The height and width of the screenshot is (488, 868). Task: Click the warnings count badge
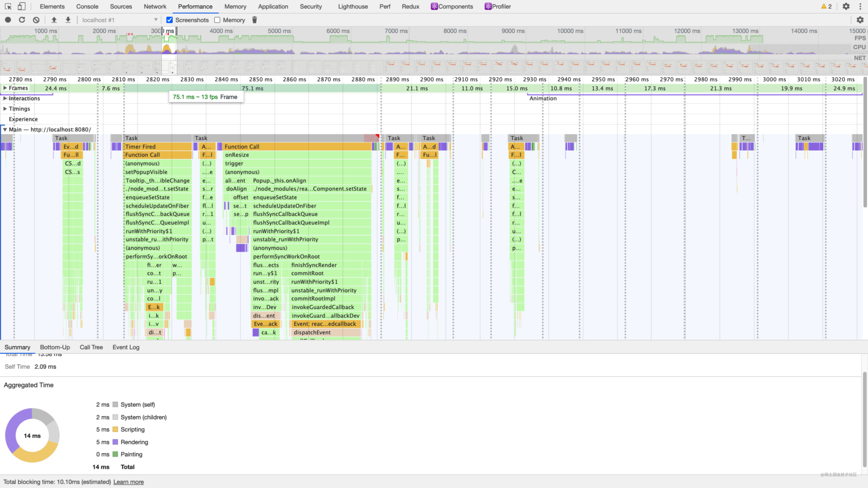826,6
